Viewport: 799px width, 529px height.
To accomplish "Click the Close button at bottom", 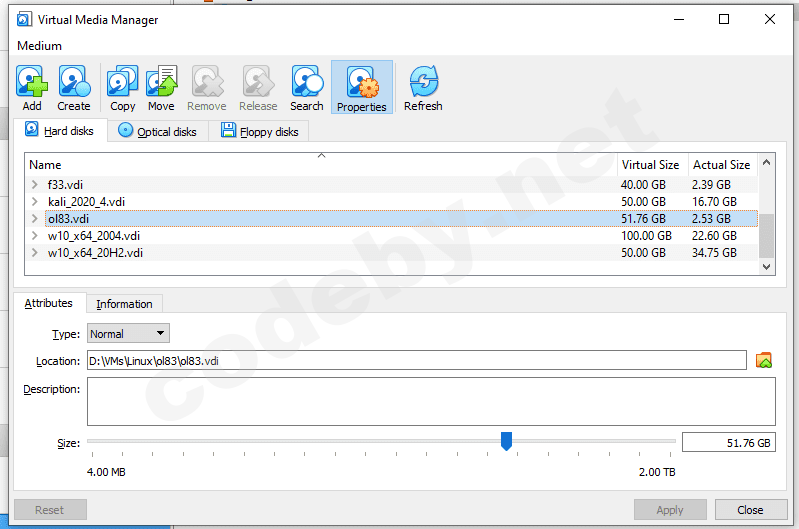I will point(750,510).
